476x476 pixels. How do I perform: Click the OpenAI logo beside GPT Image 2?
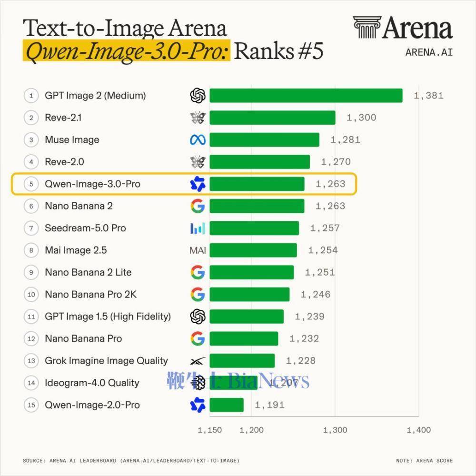coord(198,96)
